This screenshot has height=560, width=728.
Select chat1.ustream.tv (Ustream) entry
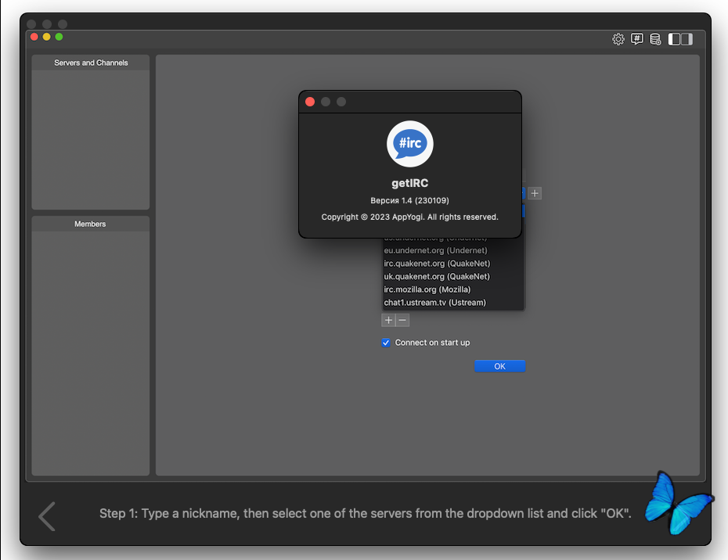tap(434, 303)
